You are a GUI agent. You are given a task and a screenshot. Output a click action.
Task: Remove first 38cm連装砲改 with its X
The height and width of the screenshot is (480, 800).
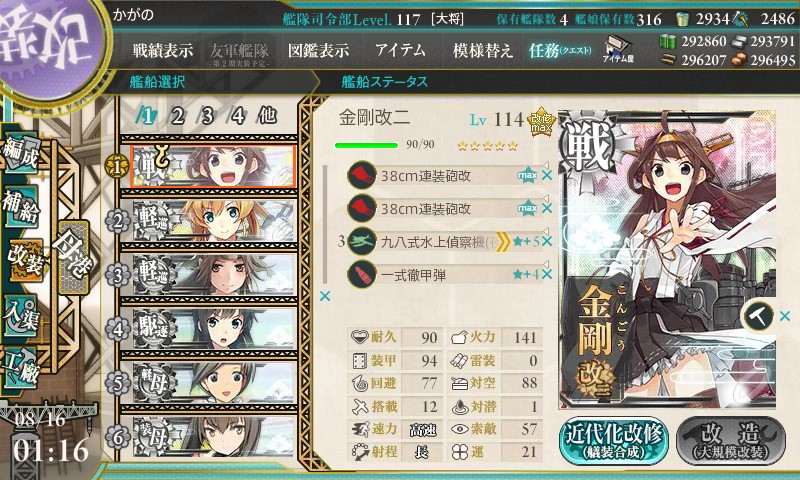tap(547, 175)
